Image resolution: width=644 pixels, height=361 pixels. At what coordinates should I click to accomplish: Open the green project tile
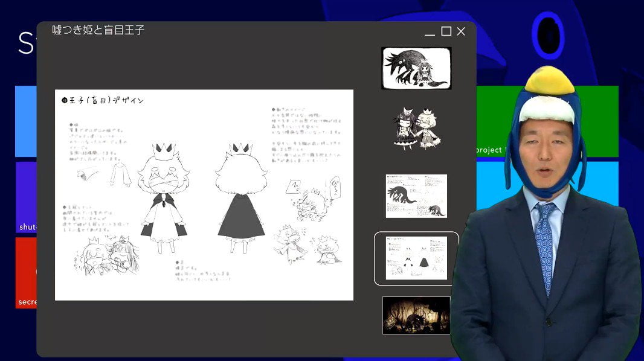click(x=547, y=121)
